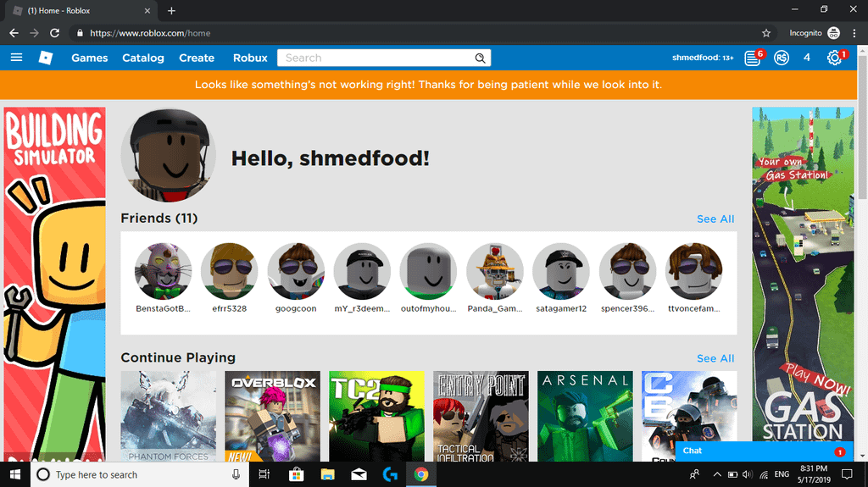Open Windows Start menu
868x487 pixels.
(15, 474)
